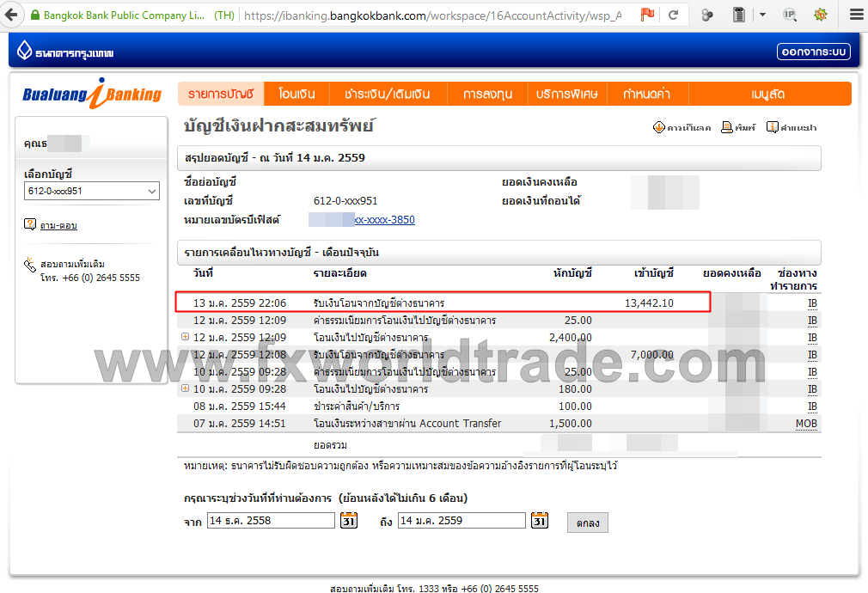This screenshot has height=593, width=868.
Task: Click the ออกจากระบบ logout button
Action: pos(814,52)
